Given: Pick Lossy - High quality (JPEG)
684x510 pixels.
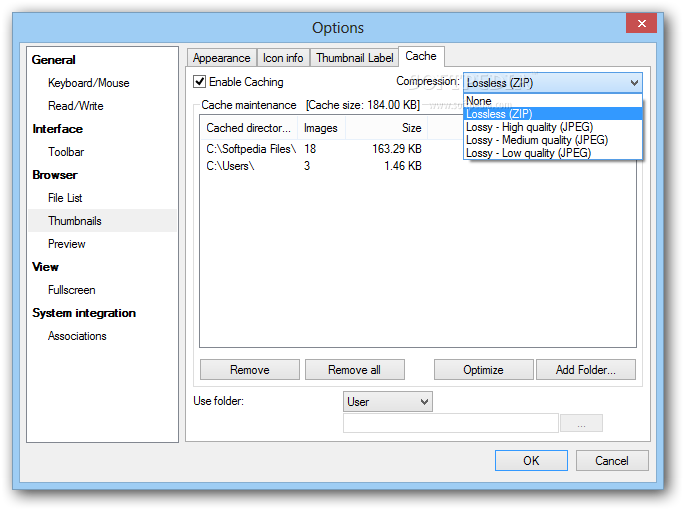Looking at the screenshot, I should [x=552, y=127].
